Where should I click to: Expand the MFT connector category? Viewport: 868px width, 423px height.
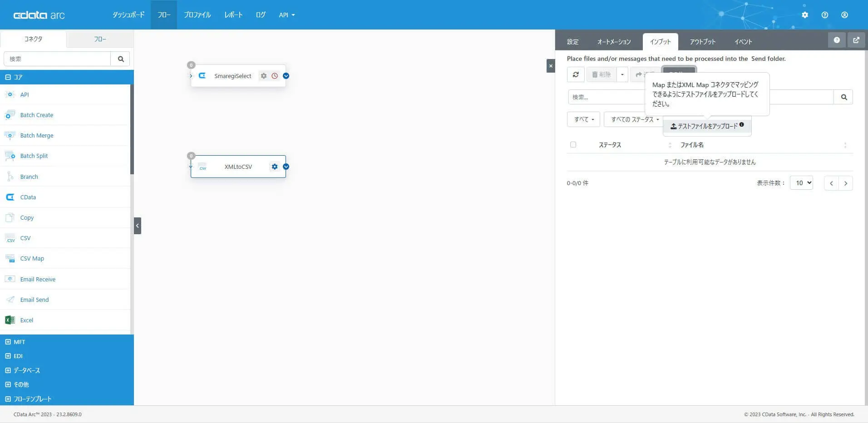[x=67, y=342]
